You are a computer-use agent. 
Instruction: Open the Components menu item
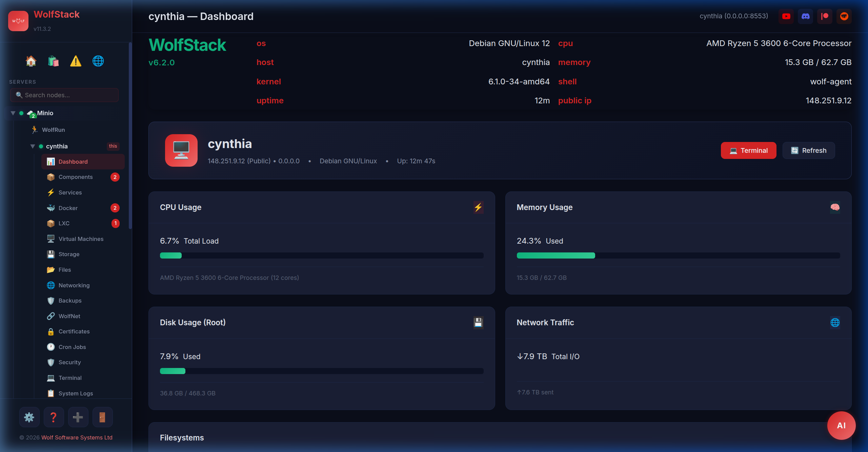(83, 177)
